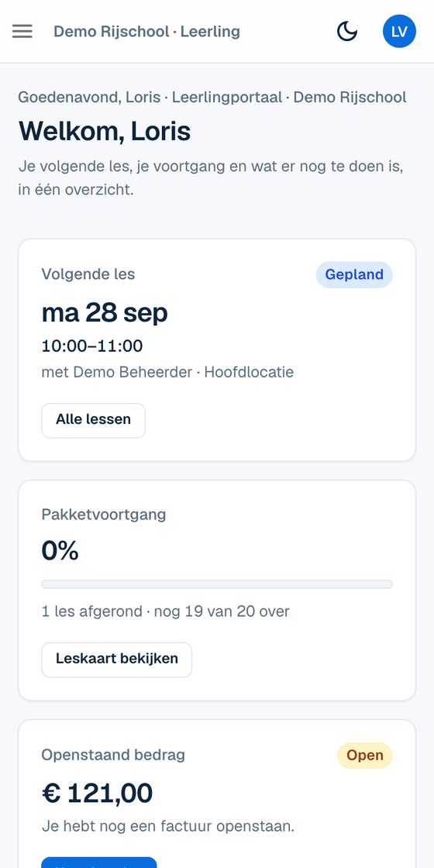Image resolution: width=434 pixels, height=868 pixels.
Task: Click the blue button below the open invoice text
Action: pyautogui.click(x=99, y=863)
